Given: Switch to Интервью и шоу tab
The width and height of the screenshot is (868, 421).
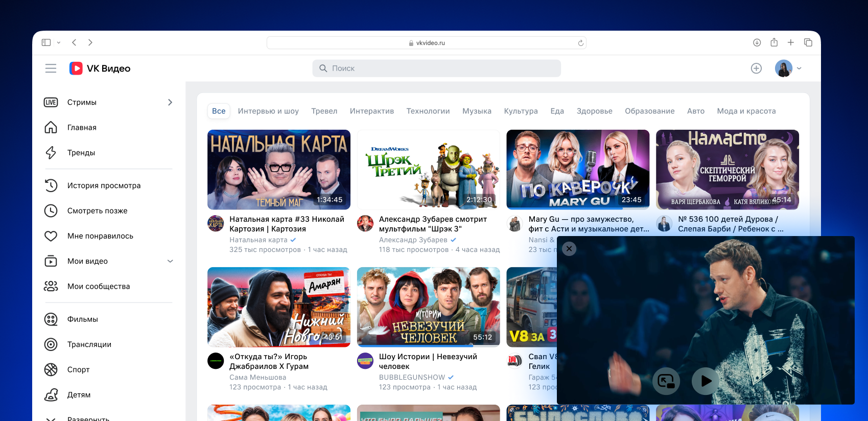Looking at the screenshot, I should (x=268, y=111).
